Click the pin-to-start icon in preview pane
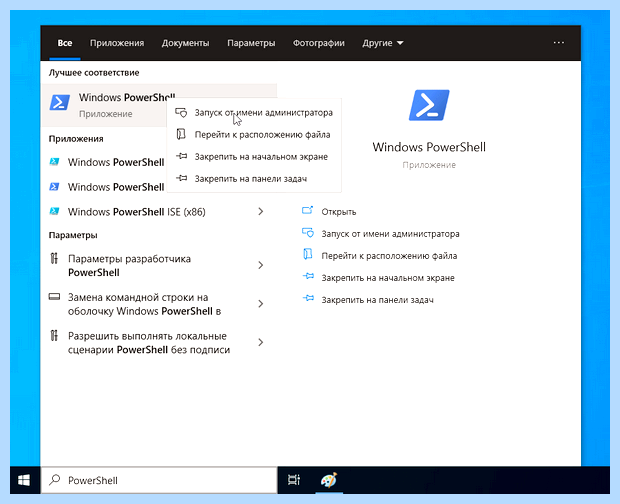This screenshot has height=504, width=620. pos(308,276)
